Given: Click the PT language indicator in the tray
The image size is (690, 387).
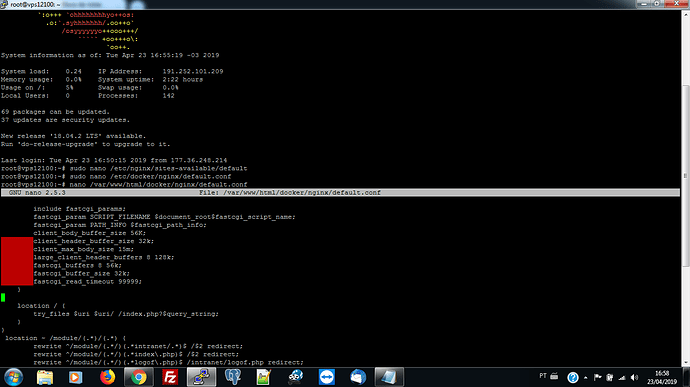Looking at the screenshot, I should click(x=543, y=376).
